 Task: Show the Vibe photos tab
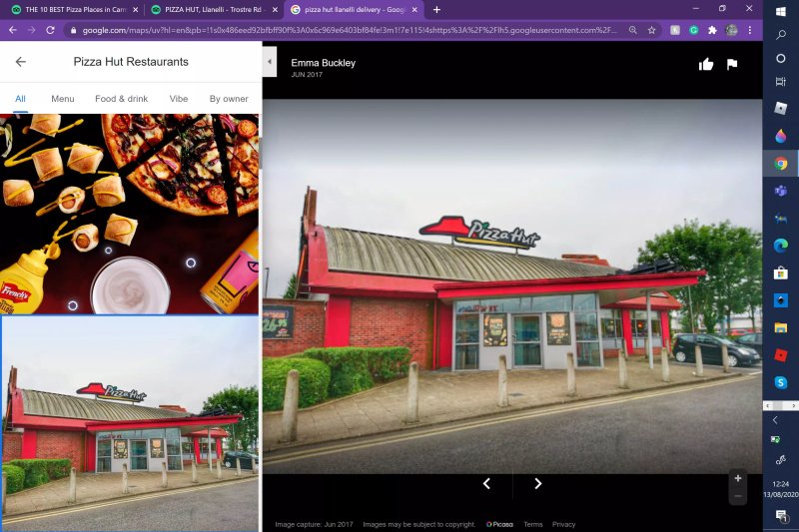click(x=179, y=99)
